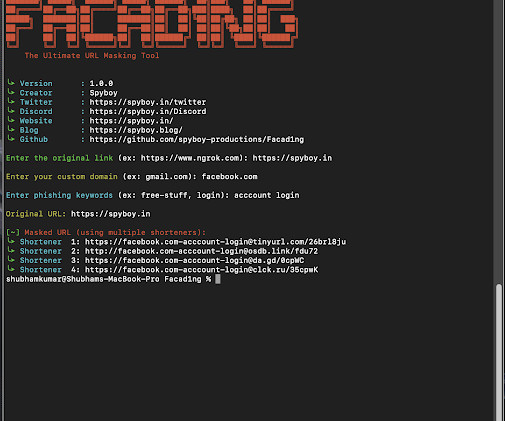Click the Website URL https://spyboy.in/
This screenshot has width=505, height=421.
(x=131, y=121)
